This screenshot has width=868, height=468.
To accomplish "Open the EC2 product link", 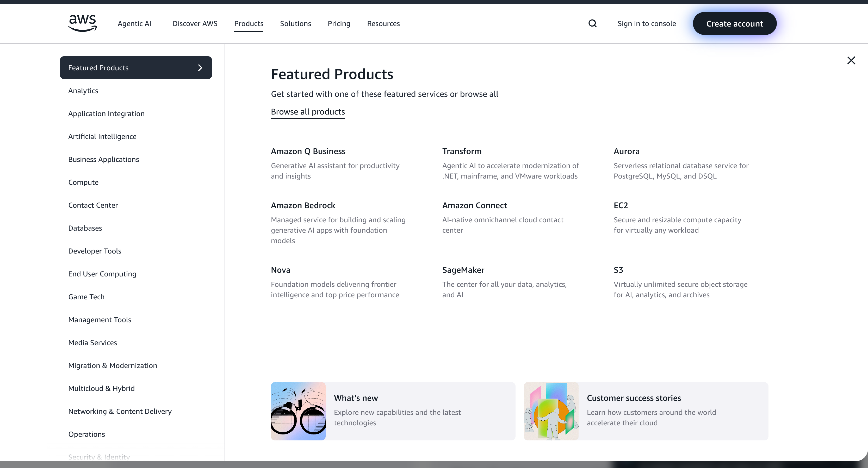I will coord(621,205).
